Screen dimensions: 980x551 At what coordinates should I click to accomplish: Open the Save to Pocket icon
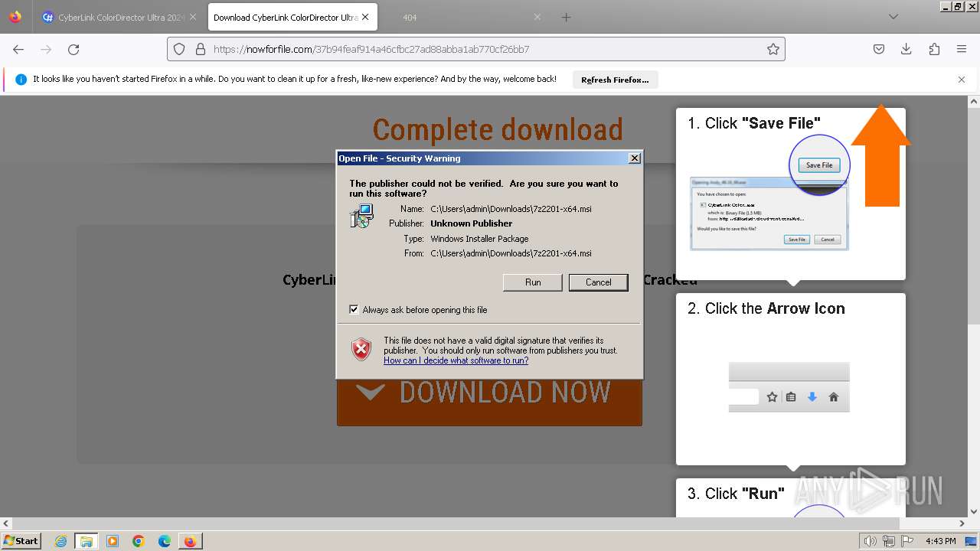pyautogui.click(x=879, y=49)
